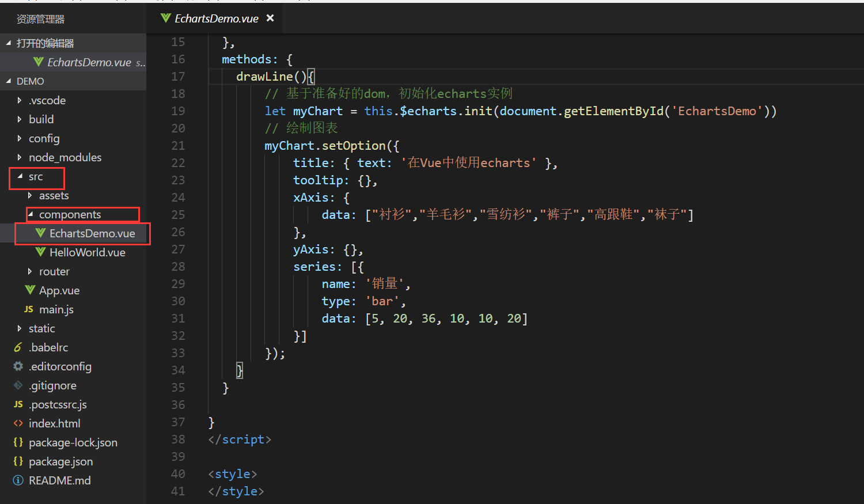Click JS icon of .postcssrc.js
Image resolution: width=864 pixels, height=504 pixels.
pos(18,404)
